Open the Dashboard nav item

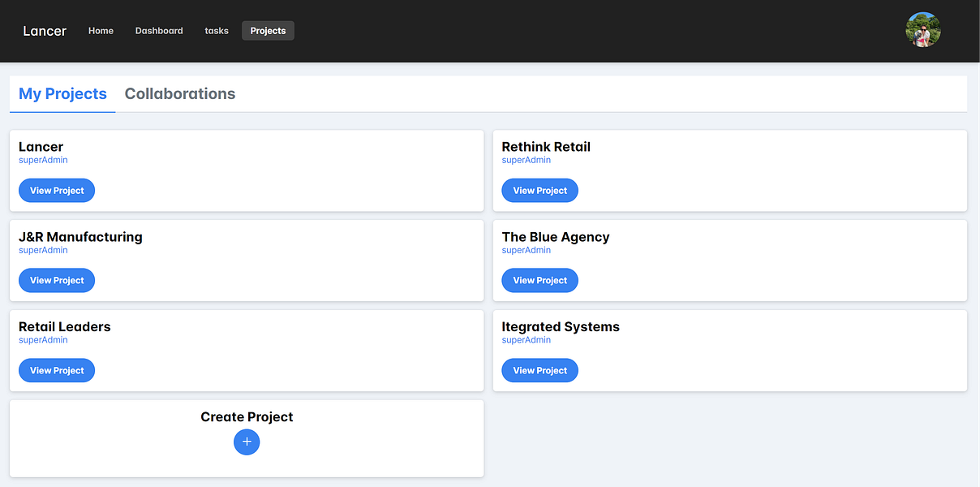coord(159,31)
